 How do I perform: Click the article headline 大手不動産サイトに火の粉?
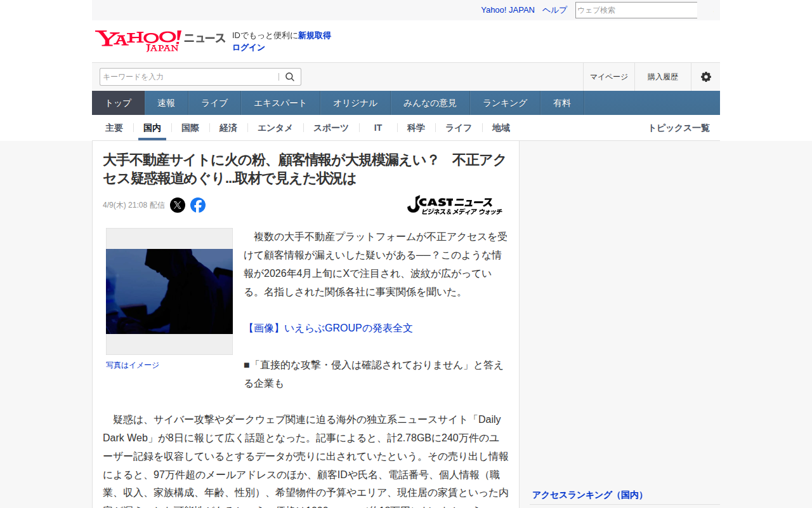pyautogui.click(x=304, y=170)
